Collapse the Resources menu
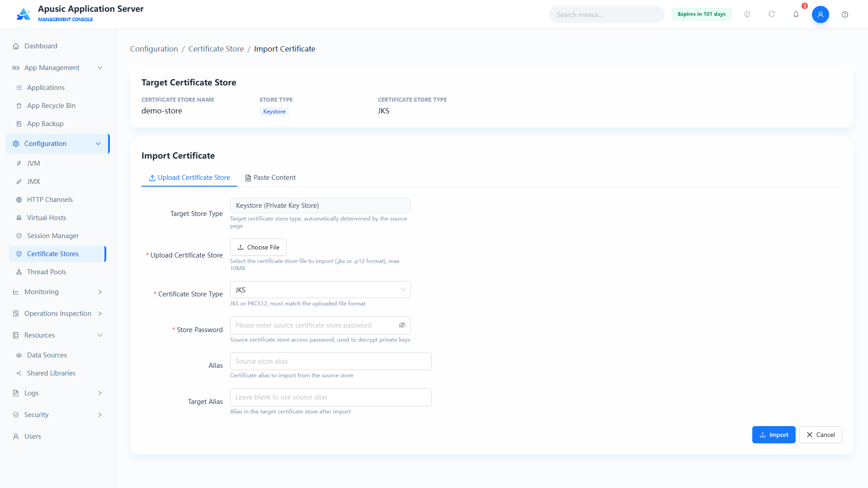Image resolution: width=868 pixels, height=488 pixels. coord(57,335)
